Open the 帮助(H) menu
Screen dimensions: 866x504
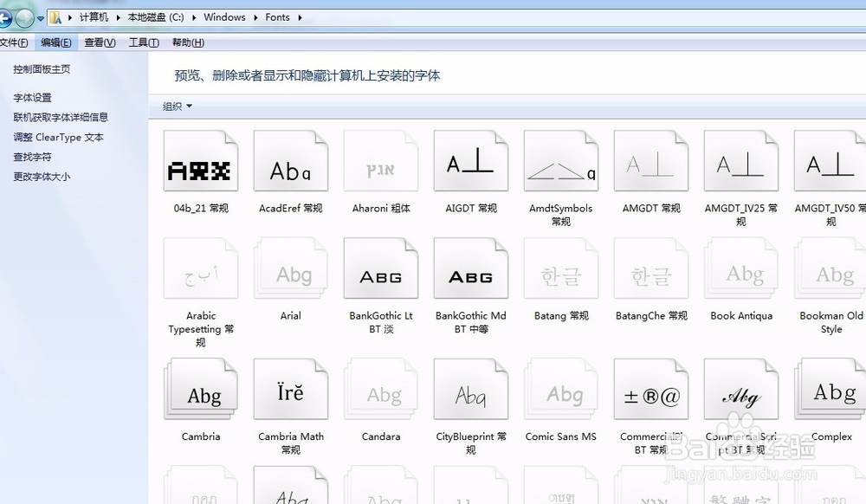188,42
